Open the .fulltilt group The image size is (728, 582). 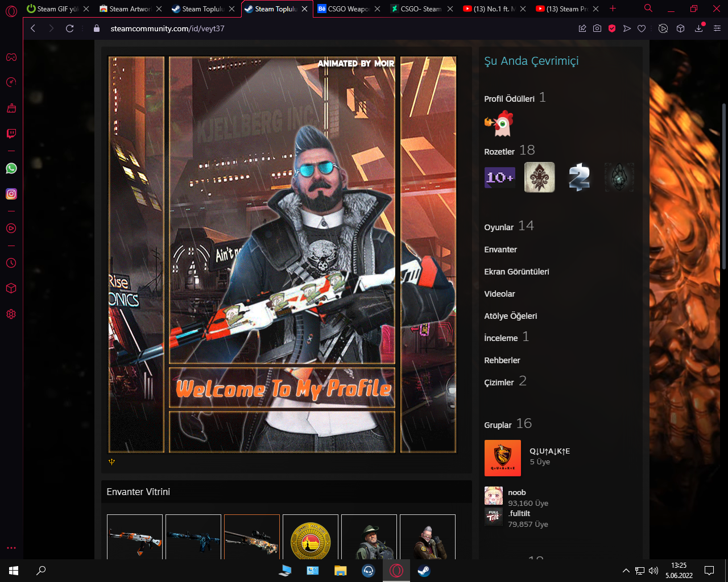click(x=519, y=514)
